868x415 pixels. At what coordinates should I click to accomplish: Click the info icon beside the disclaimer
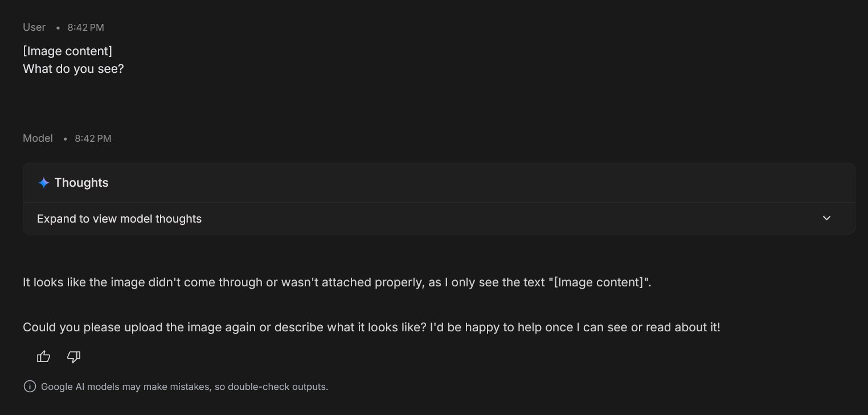pos(30,387)
